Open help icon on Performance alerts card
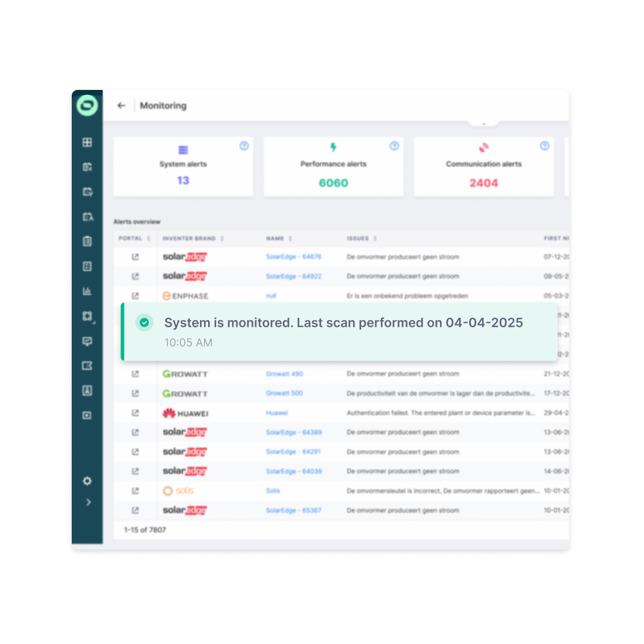Image resolution: width=644 pixels, height=644 pixels. (x=394, y=146)
